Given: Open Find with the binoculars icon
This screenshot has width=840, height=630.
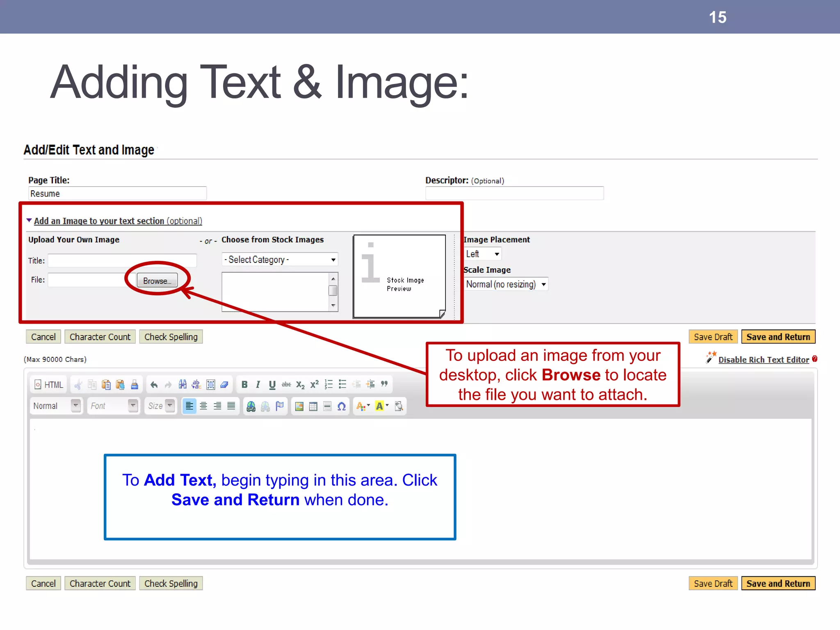Looking at the screenshot, I should 183,385.
